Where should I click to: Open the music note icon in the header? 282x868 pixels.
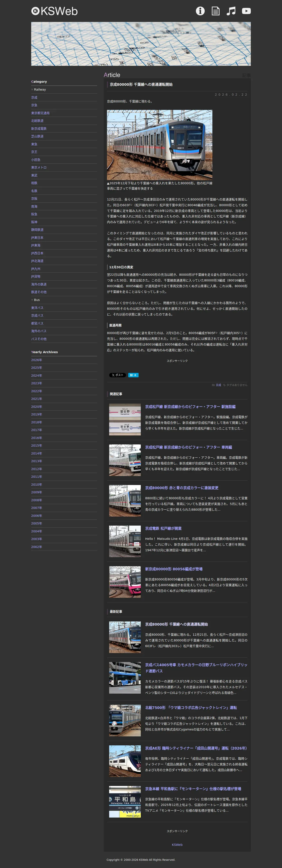coord(231,11)
